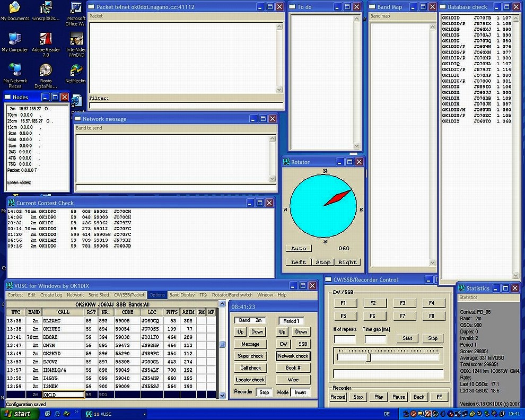Open Contest menu in VUSC
The height and width of the screenshot is (420, 525).
coord(15,295)
